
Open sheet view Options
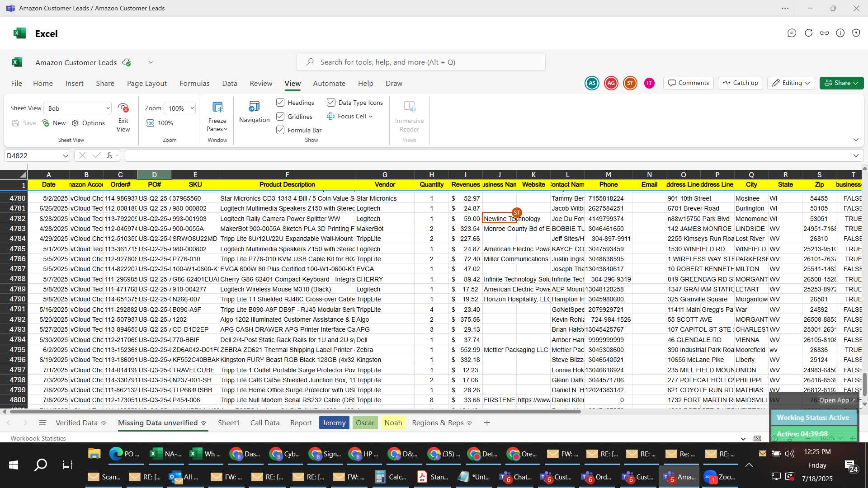[x=88, y=123]
